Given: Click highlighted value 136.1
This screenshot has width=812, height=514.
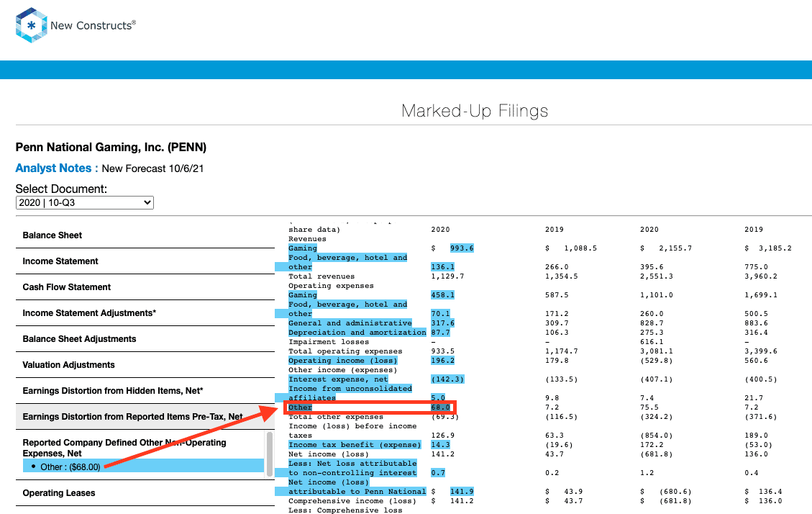Looking at the screenshot, I should coord(443,267).
